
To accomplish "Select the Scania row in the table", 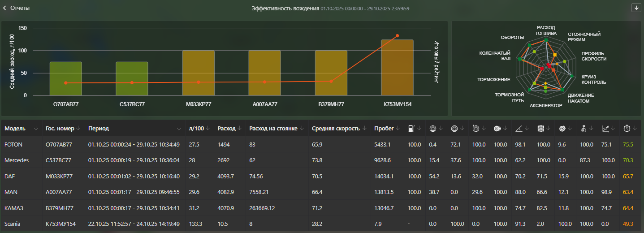I will coord(12,223).
